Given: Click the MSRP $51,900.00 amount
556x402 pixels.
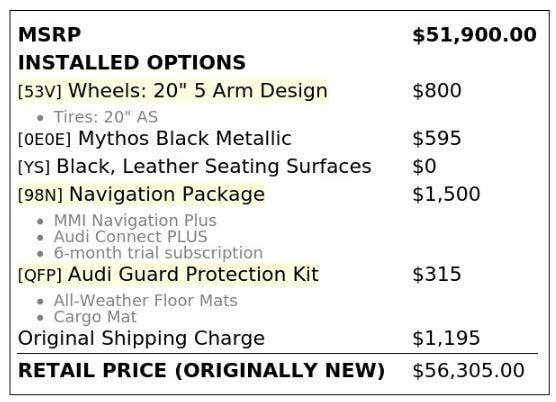Looking at the screenshot, I should (474, 35).
